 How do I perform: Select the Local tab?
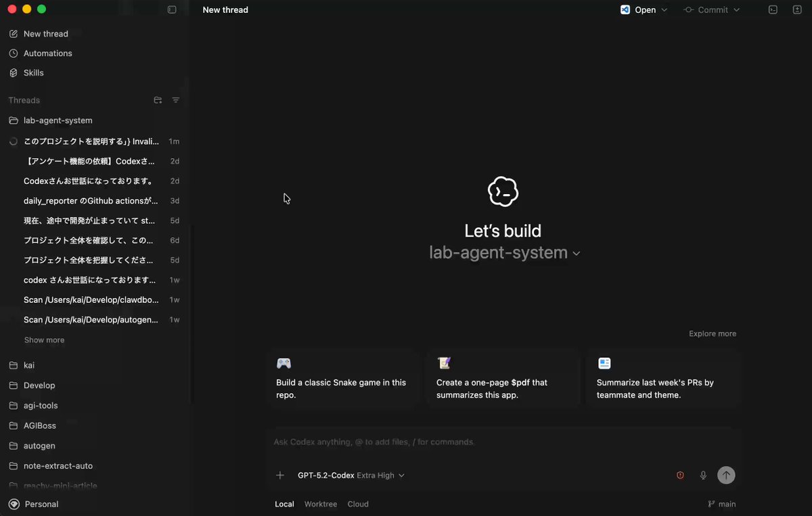click(x=284, y=504)
